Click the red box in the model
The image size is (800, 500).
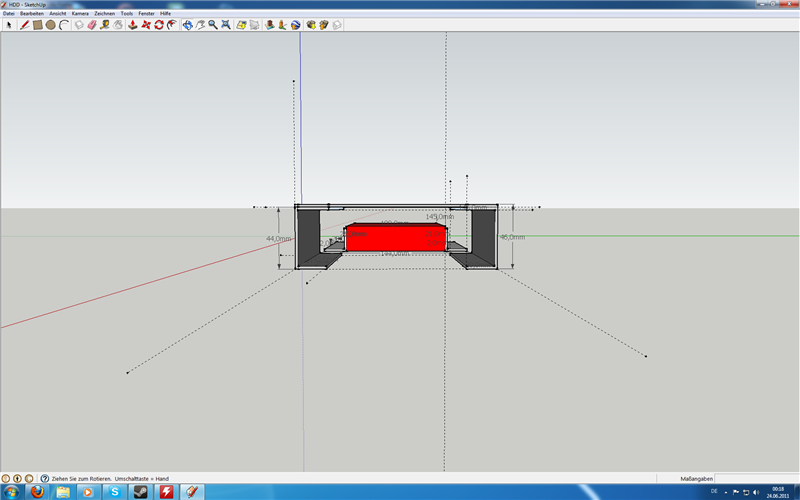[x=395, y=238]
